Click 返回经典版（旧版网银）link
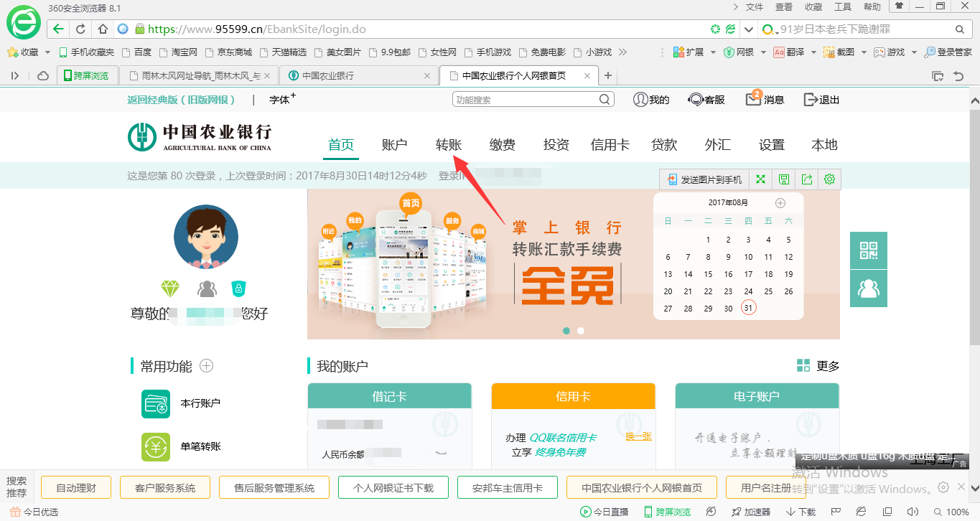Image resolution: width=980 pixels, height=521 pixels. click(182, 100)
